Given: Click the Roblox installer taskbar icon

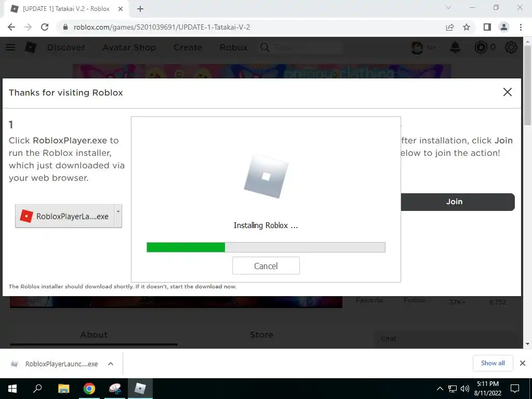Looking at the screenshot, I should (x=140, y=389).
